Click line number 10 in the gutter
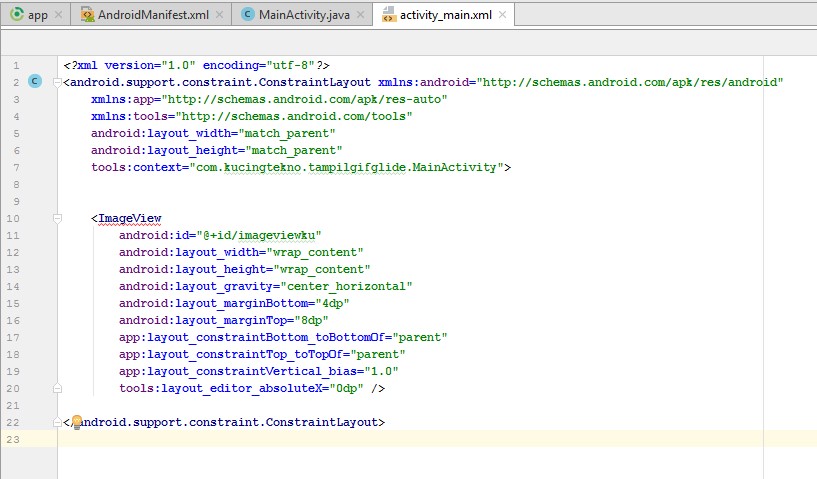 (x=13, y=218)
